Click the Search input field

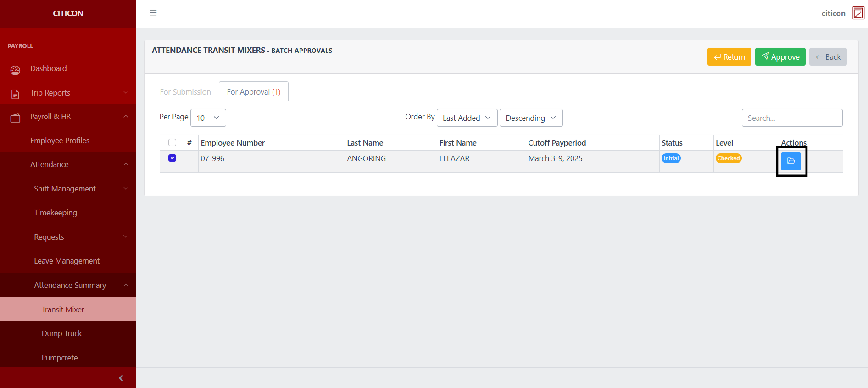792,118
